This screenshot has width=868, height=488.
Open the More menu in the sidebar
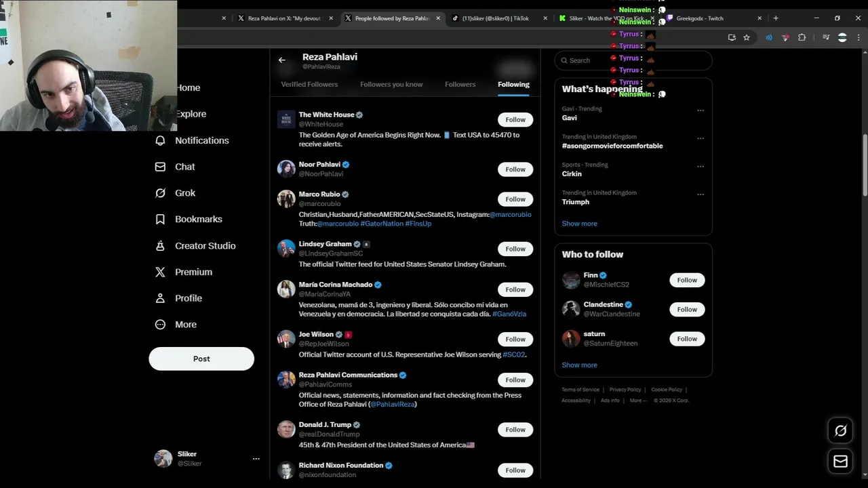[176, 325]
